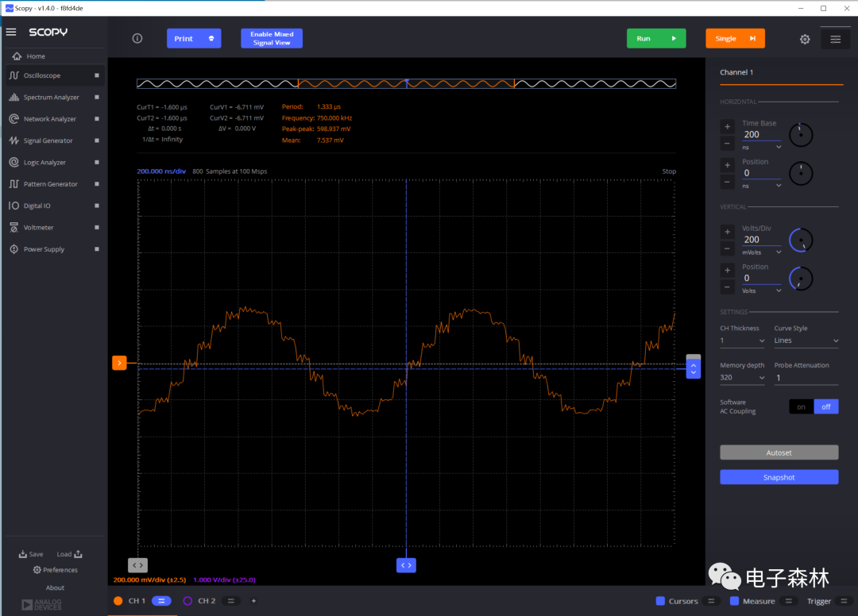
Task: Toggle the Power Supply run indicator square
Action: (x=97, y=249)
